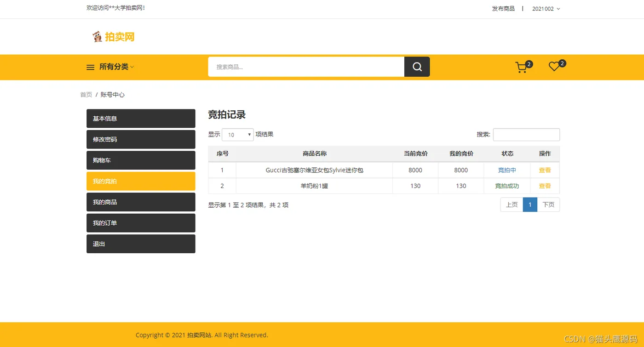644x347 pixels.
Task: Click the owl logo of 拍卖网
Action: [x=97, y=37]
